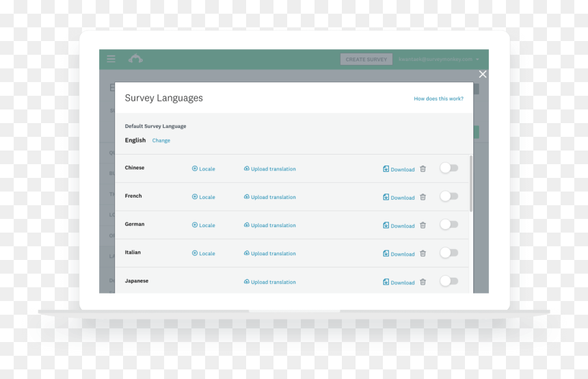
Task: Delete the Japanese language trash icon
Action: point(423,282)
